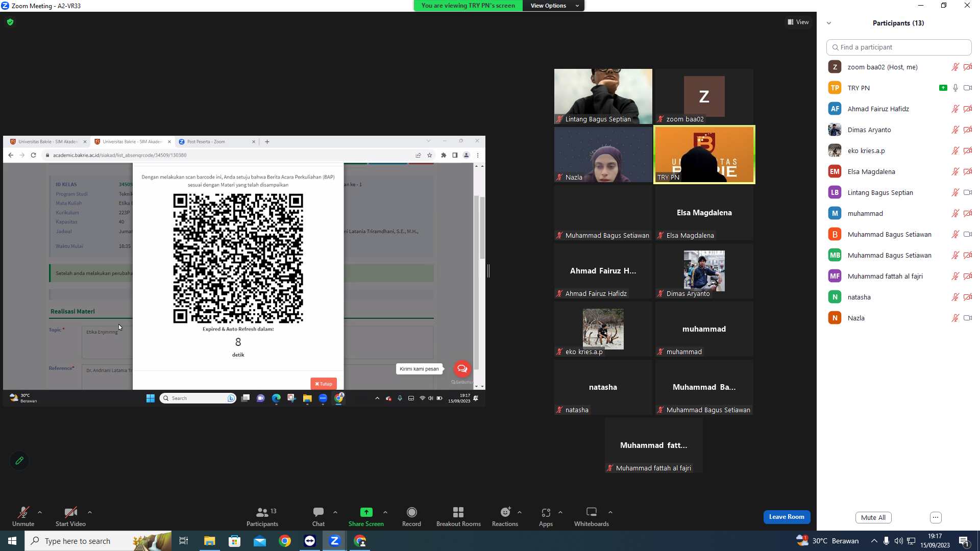Toggle muted mic icon for Ahmad Fairuz Hafidz

click(955, 109)
